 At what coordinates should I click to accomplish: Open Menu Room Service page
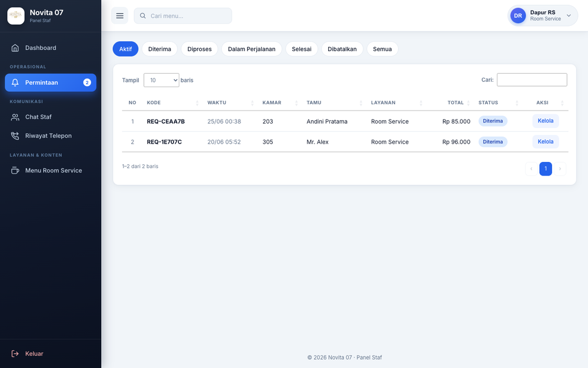point(51,171)
